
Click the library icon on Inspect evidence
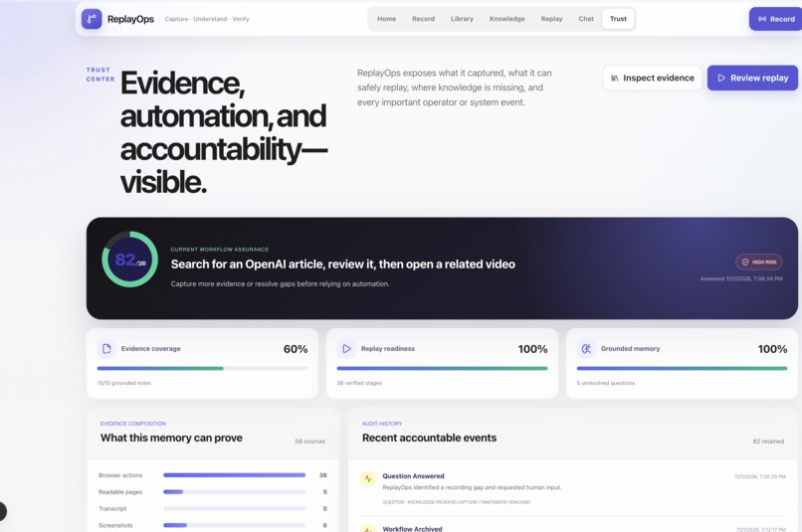click(x=614, y=79)
